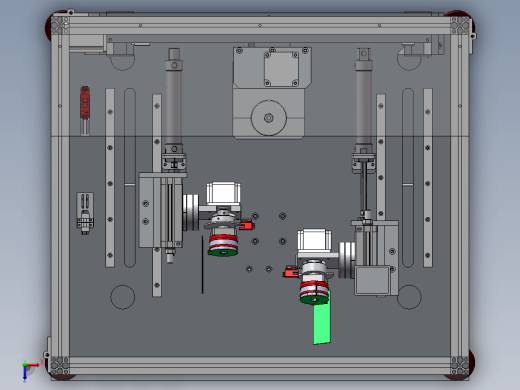Pick the circular hole at bottom right

pyautogui.click(x=409, y=297)
